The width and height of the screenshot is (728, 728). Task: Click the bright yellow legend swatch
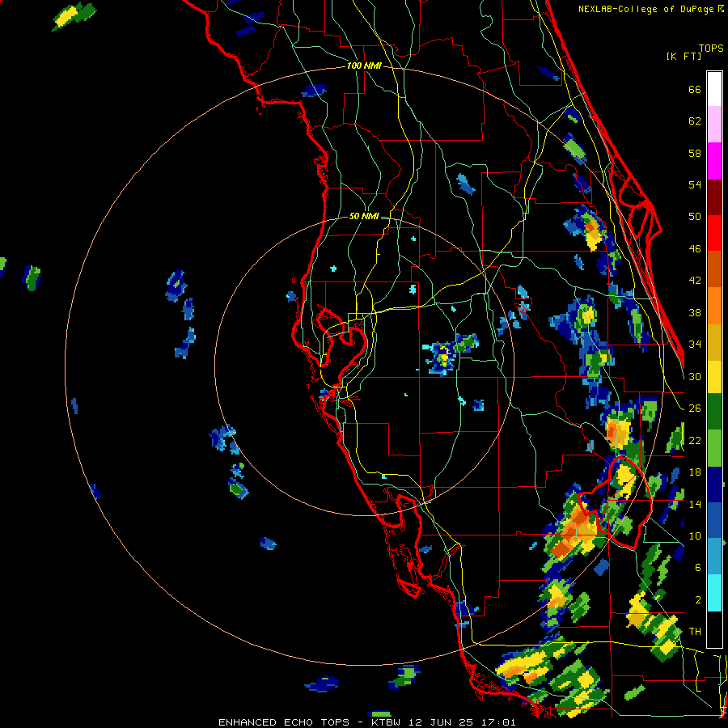(x=714, y=376)
